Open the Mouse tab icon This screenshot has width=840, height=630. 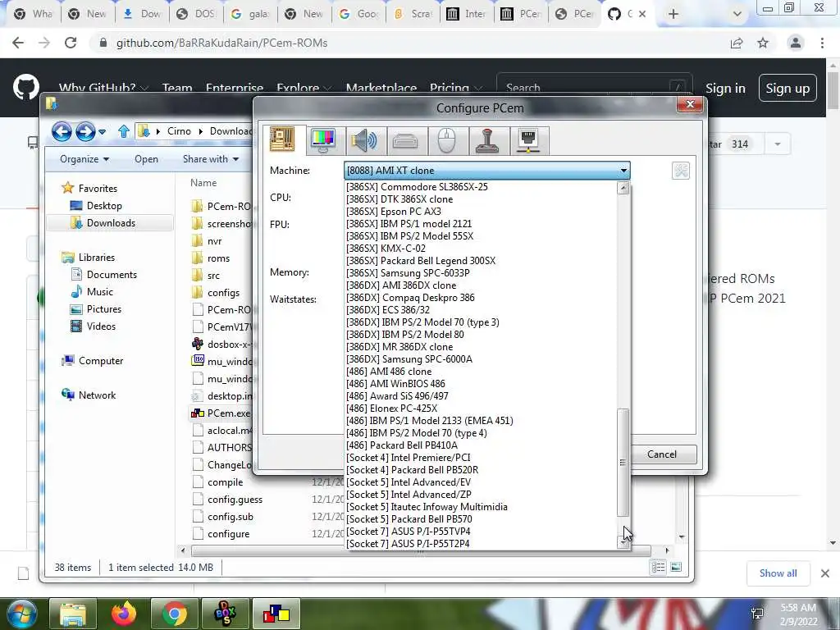pos(446,140)
